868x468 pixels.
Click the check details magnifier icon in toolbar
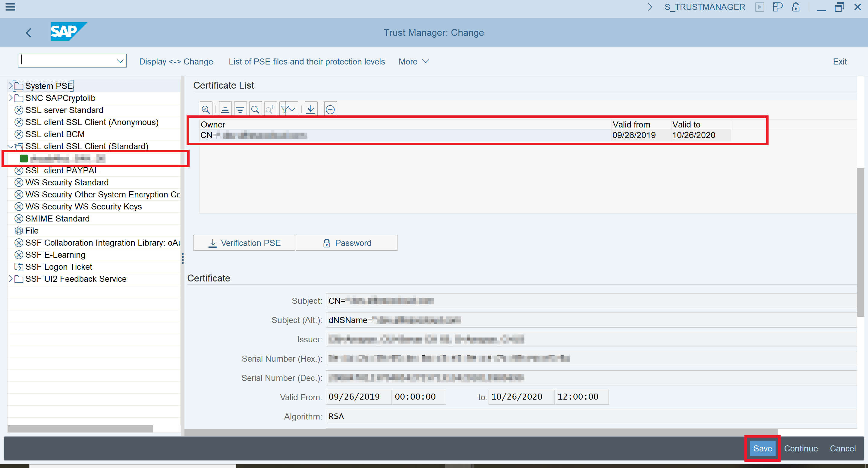(x=206, y=108)
